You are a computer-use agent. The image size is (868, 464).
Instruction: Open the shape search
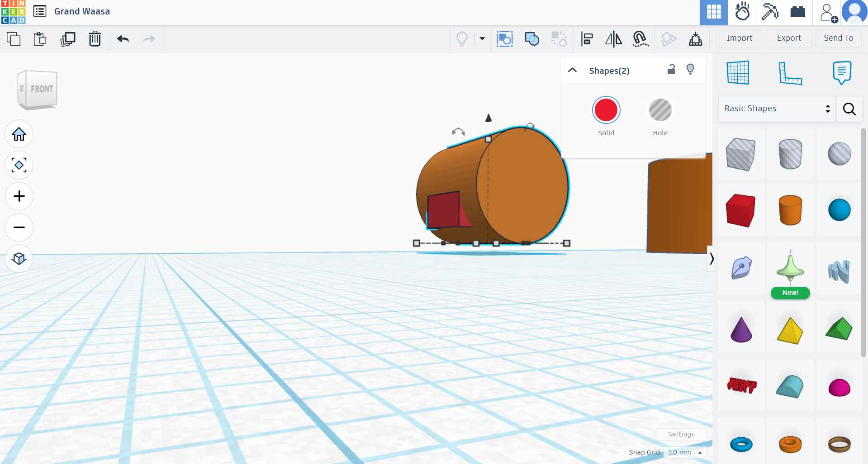tap(849, 109)
